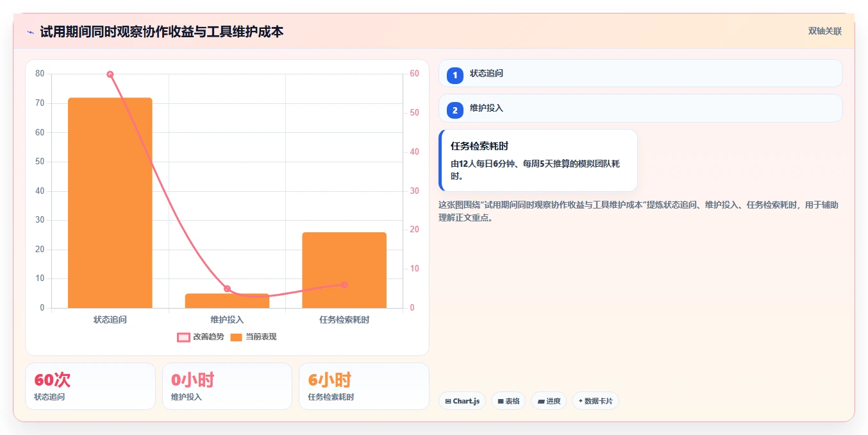Click the chart description paragraph text

638,211
